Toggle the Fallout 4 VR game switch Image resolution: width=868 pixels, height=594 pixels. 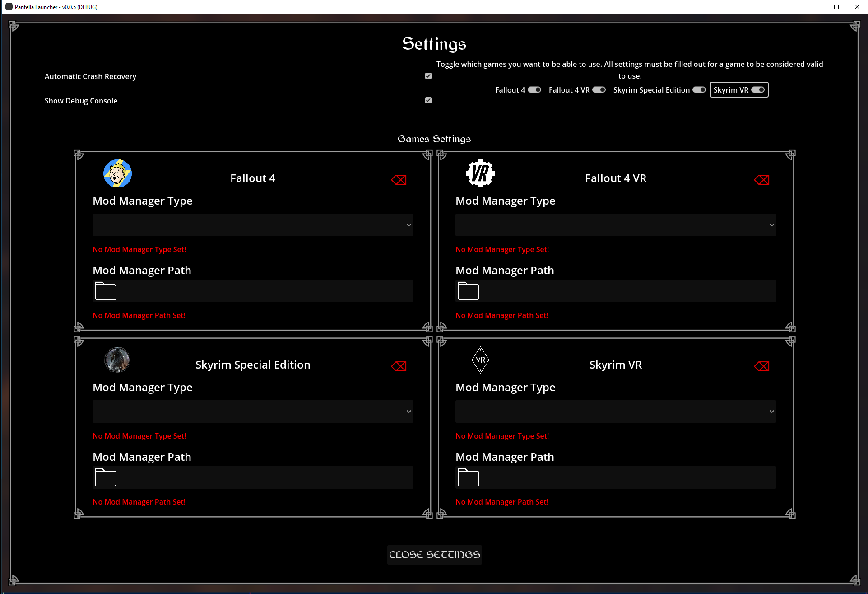click(x=599, y=90)
